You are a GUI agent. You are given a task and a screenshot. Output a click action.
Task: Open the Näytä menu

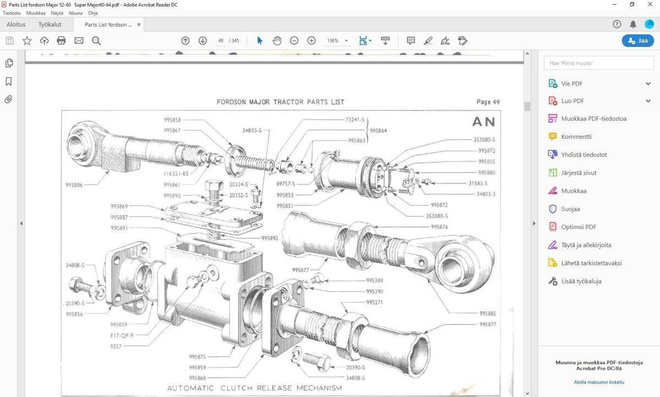[57, 13]
